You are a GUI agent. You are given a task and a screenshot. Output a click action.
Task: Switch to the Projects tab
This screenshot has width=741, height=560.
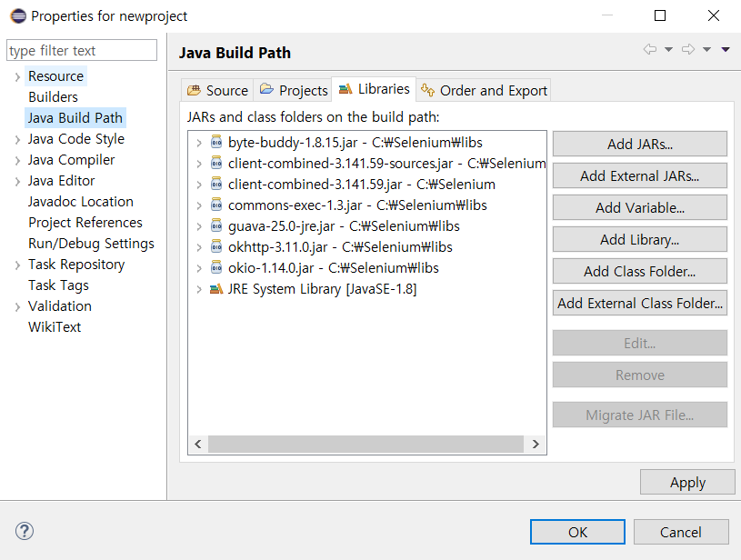pyautogui.click(x=293, y=90)
